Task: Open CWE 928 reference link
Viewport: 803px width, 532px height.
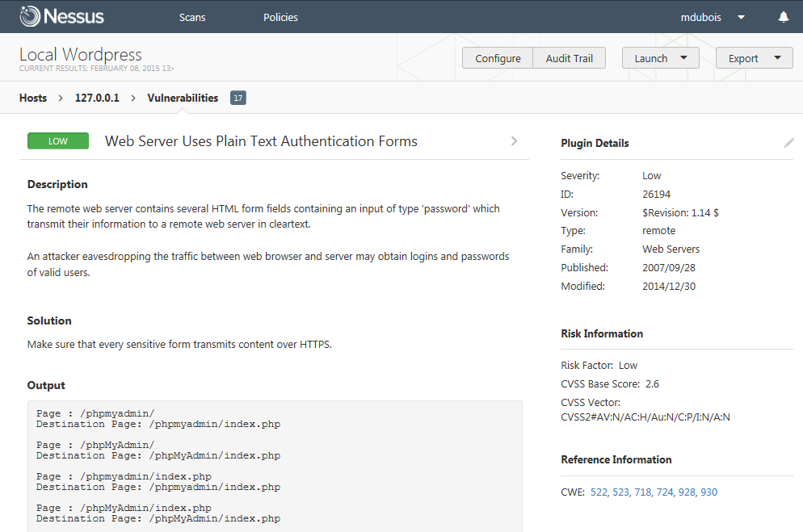Action: click(x=687, y=492)
